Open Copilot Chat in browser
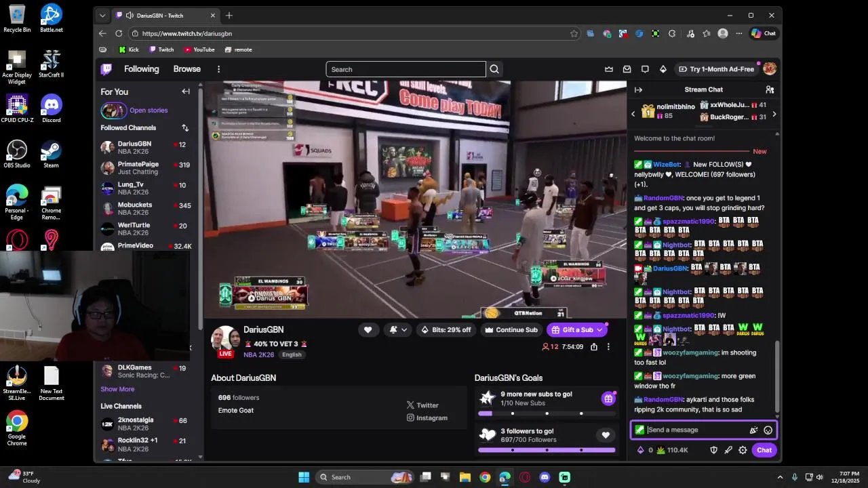This screenshot has height=488, width=868. 764,33
